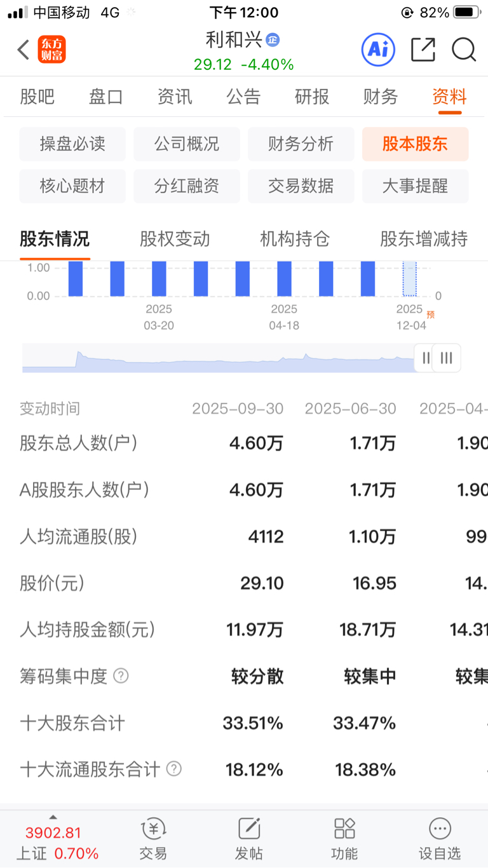Tap the 十大流通股东合计 help question icon

(x=173, y=770)
